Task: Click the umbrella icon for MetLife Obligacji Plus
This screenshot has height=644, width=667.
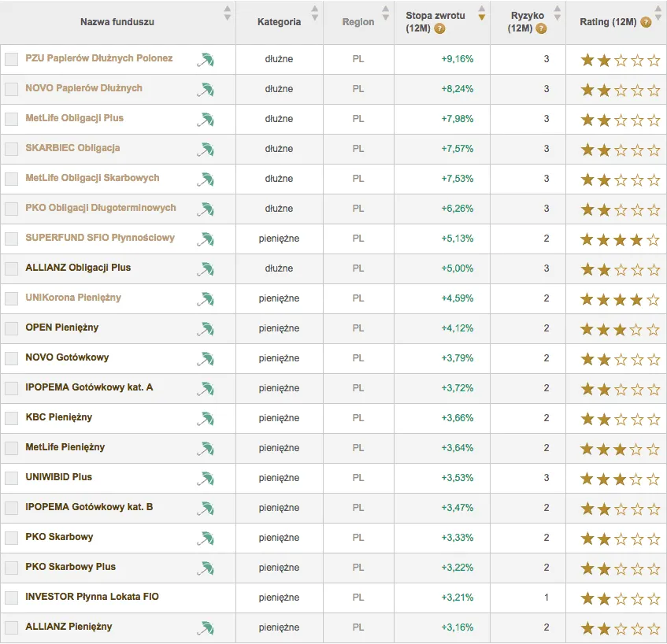Action: click(x=206, y=120)
